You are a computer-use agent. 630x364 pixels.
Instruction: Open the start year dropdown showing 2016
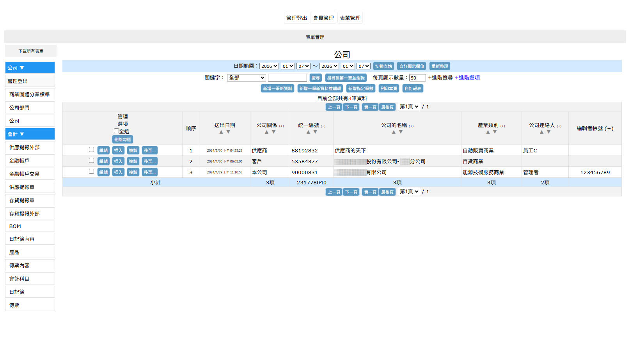(x=269, y=66)
